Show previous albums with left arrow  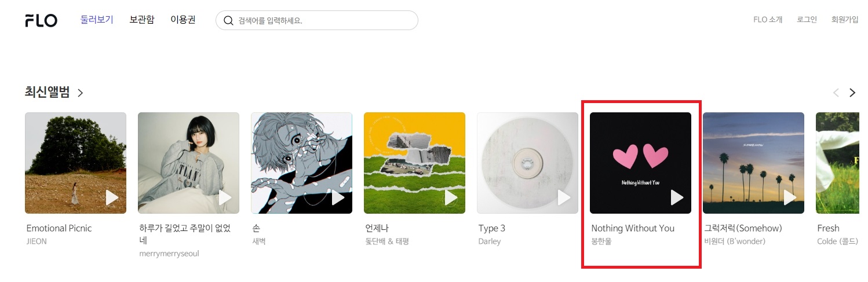pyautogui.click(x=836, y=93)
